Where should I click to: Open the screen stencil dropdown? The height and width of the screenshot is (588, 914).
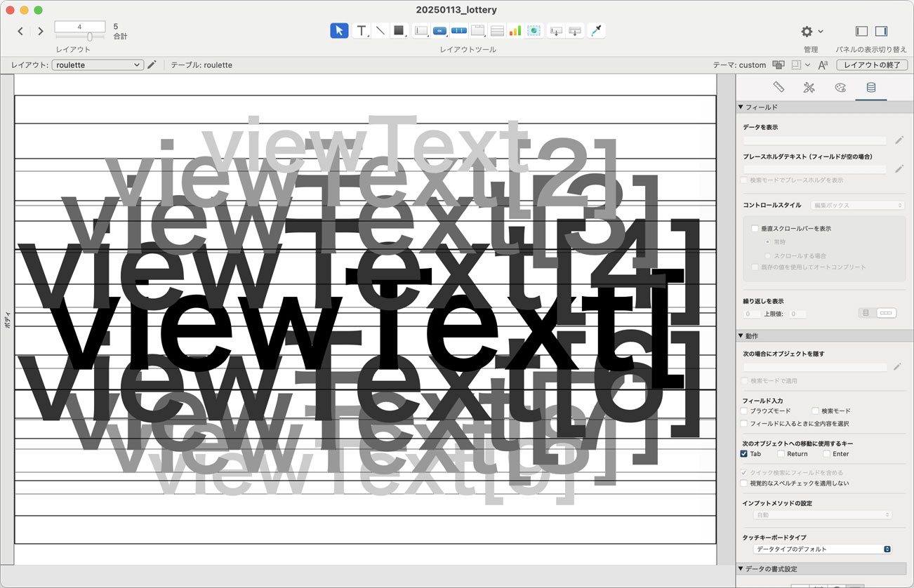pos(800,65)
